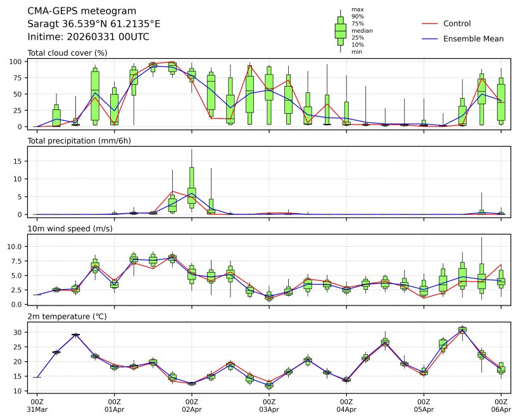Select the Total precipitation panel title
The image size is (518, 420).
pos(79,140)
